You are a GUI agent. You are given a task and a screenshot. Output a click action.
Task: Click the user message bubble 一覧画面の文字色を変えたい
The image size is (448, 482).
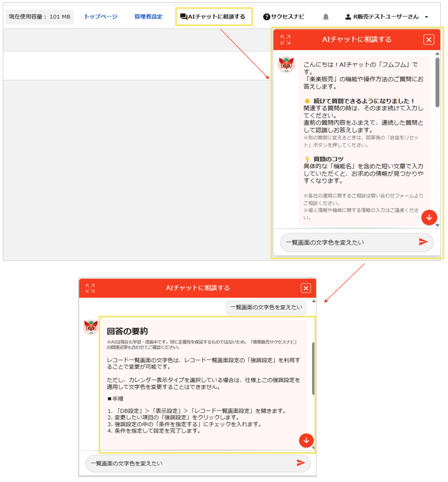click(x=266, y=307)
